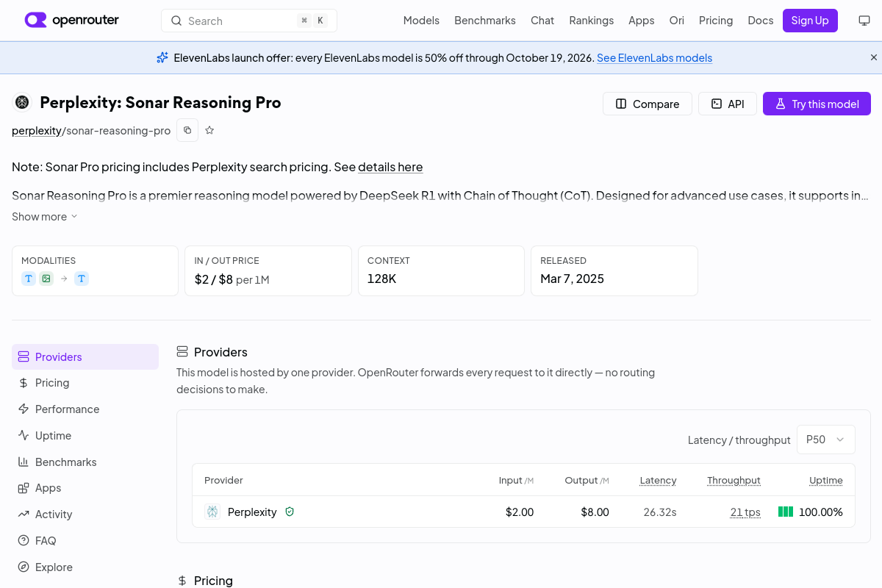This screenshot has width=882, height=588.
Task: Go to the Benchmarks sidebar section
Action: pyautogui.click(x=85, y=462)
